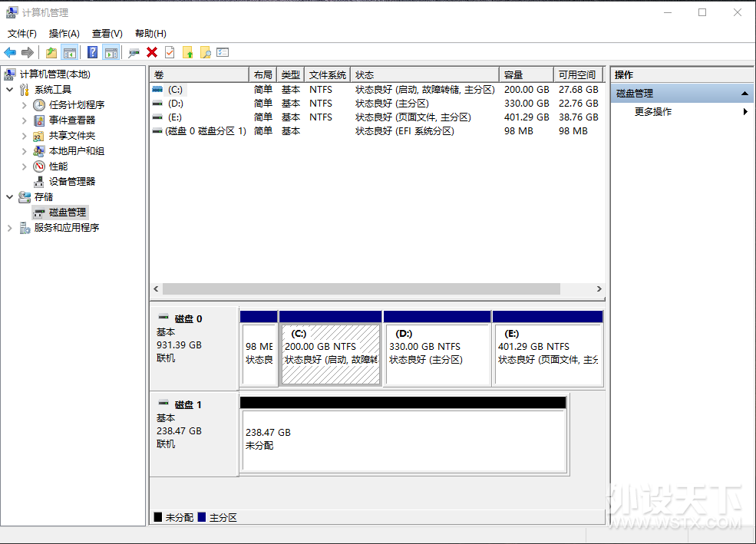Open the blue Help question mark icon
The height and width of the screenshot is (544, 756).
pos(93,52)
